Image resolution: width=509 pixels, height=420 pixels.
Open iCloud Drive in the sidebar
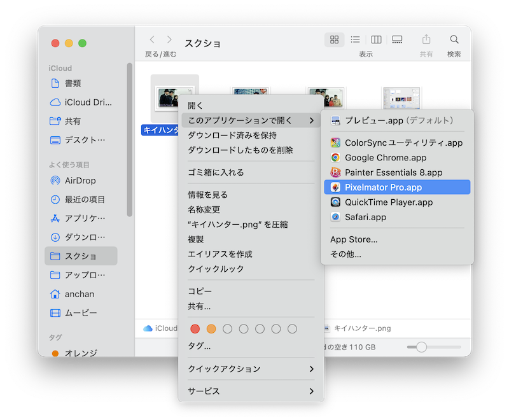81,102
